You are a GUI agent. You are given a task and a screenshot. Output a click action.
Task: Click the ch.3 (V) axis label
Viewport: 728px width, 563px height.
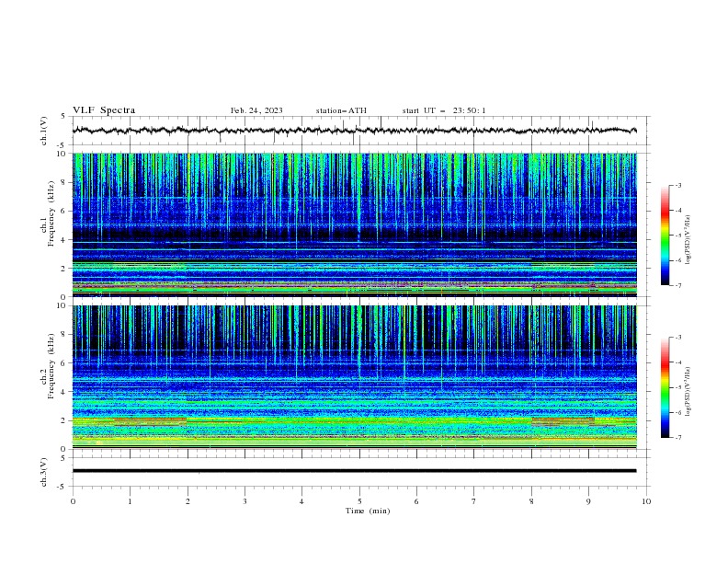[x=44, y=472]
